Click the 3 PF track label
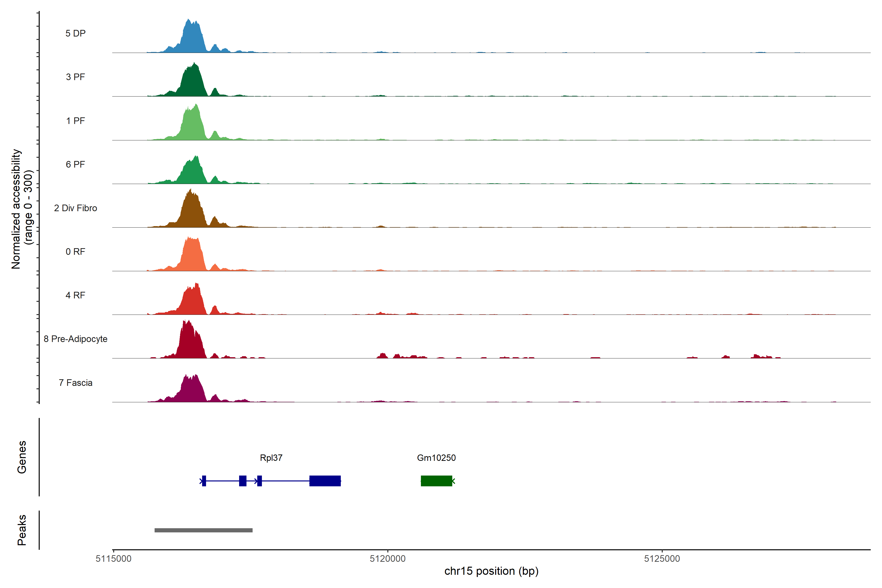The width and height of the screenshot is (882, 588). pyautogui.click(x=75, y=77)
